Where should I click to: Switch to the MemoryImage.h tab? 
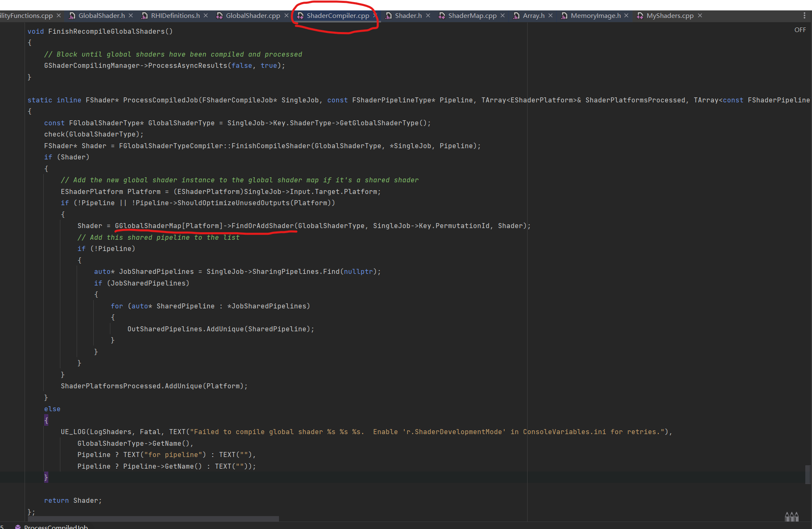coord(595,15)
